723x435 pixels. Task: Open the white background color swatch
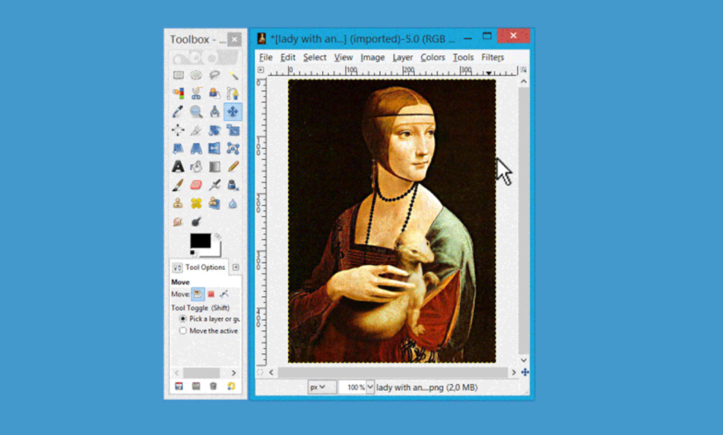coord(216,251)
